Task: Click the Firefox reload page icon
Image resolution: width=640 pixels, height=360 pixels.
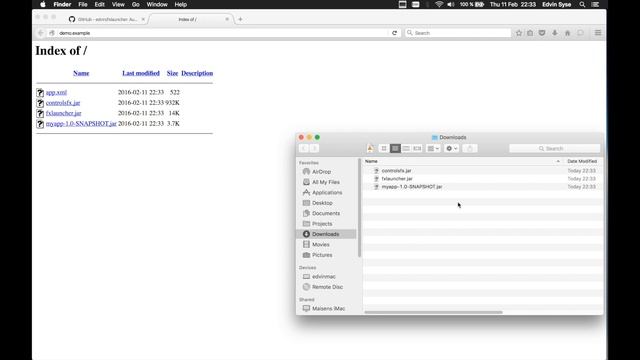Action: click(x=394, y=33)
